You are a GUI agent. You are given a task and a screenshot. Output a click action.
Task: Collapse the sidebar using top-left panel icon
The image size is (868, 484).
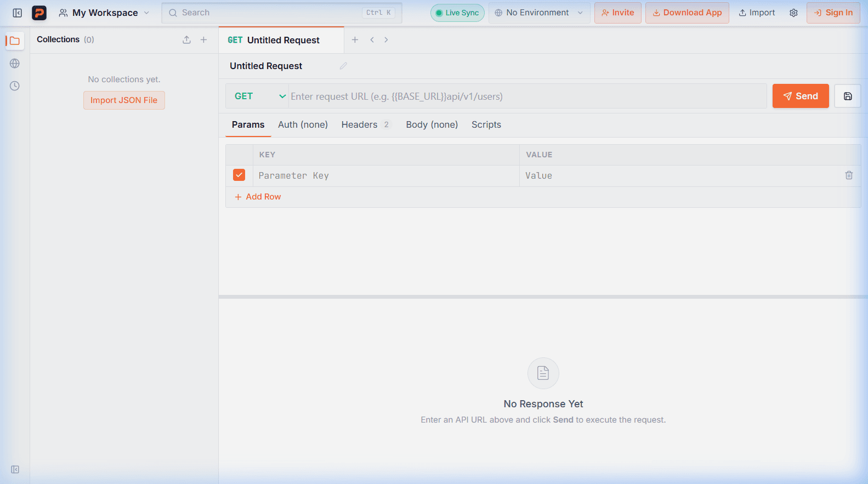18,13
